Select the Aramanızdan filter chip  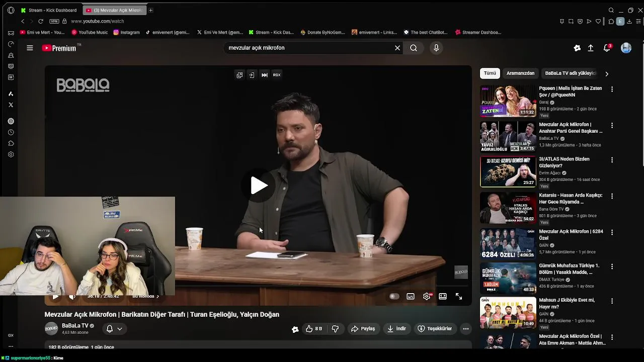click(x=520, y=73)
